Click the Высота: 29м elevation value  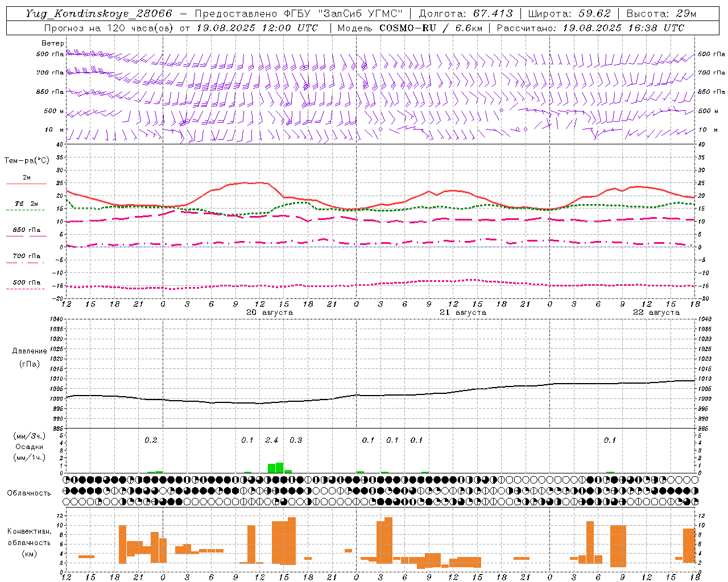coord(661,14)
